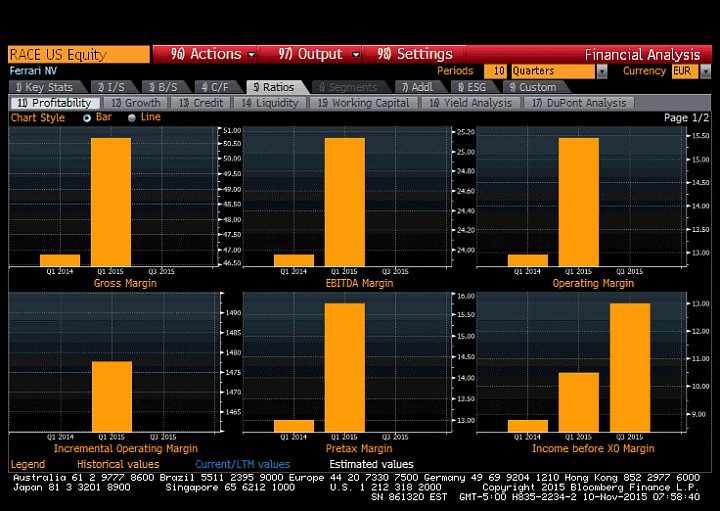This screenshot has width=720, height=511.
Task: Expand the EUR currency dropdown arrow
Action: click(x=705, y=72)
